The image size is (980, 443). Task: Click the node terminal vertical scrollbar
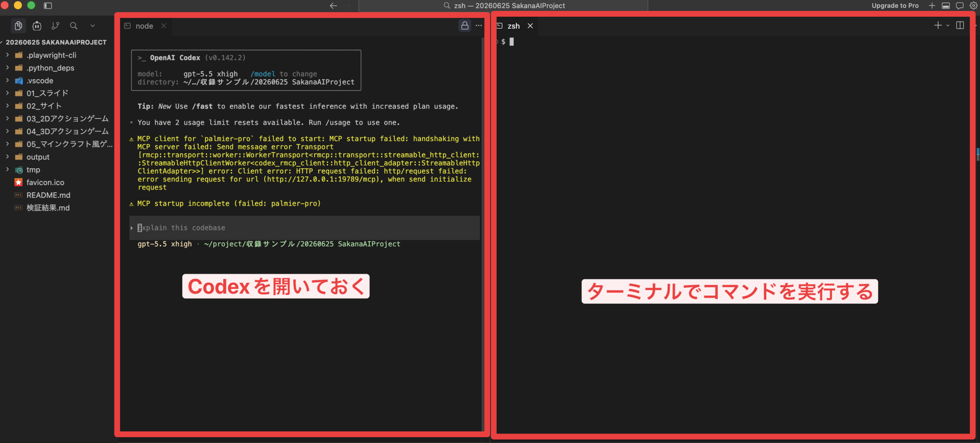pos(482,234)
